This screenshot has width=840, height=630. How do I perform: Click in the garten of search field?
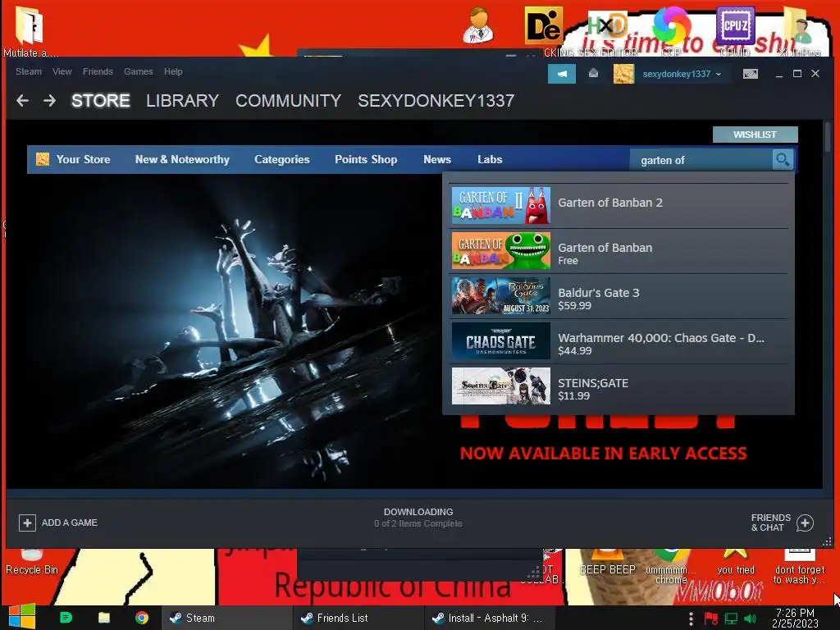coord(701,160)
